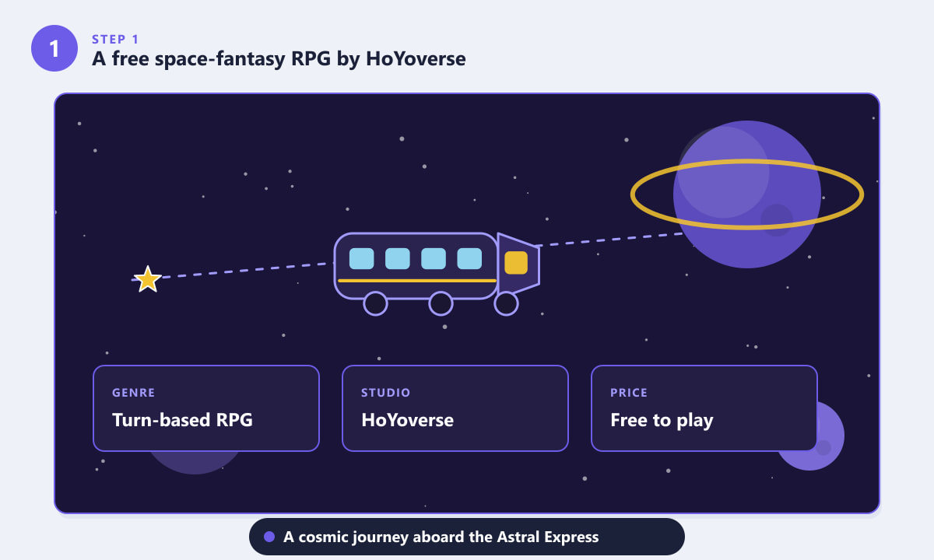The width and height of the screenshot is (934, 560).
Task: Click the ringed purple planet
Action: click(747, 194)
